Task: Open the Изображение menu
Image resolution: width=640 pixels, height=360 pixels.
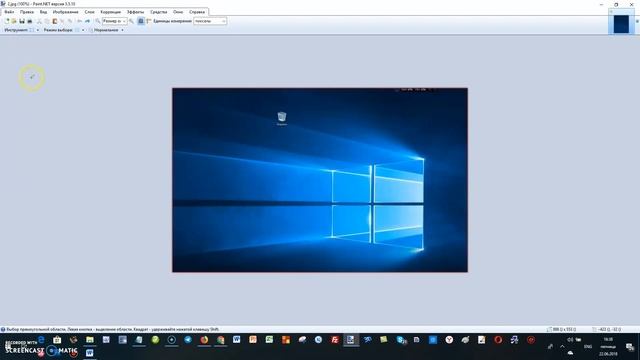Action: [65, 12]
